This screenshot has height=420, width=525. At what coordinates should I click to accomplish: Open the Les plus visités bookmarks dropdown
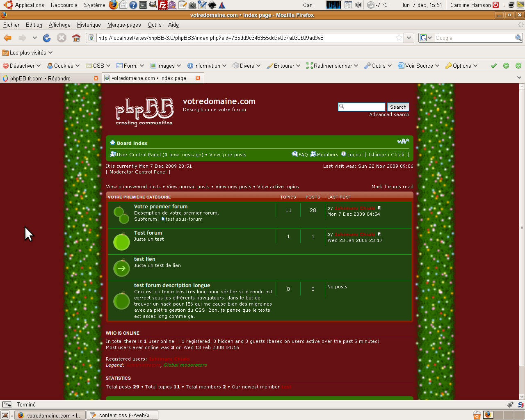27,52
